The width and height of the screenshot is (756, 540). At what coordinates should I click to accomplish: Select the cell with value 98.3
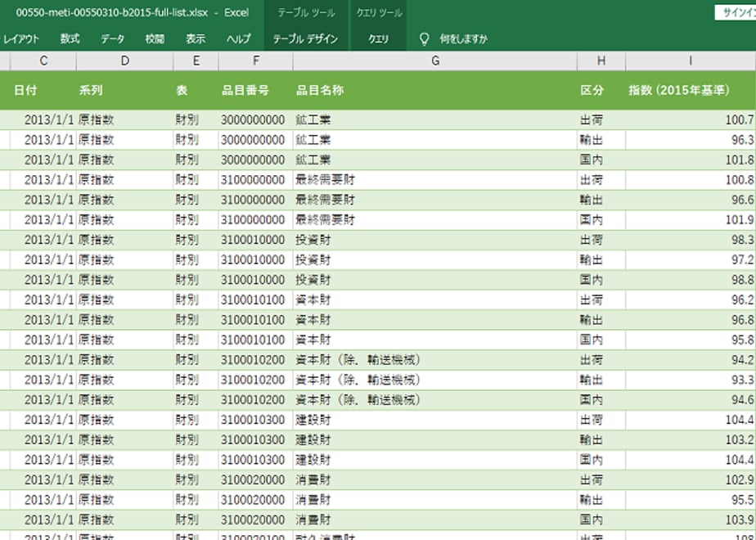691,240
